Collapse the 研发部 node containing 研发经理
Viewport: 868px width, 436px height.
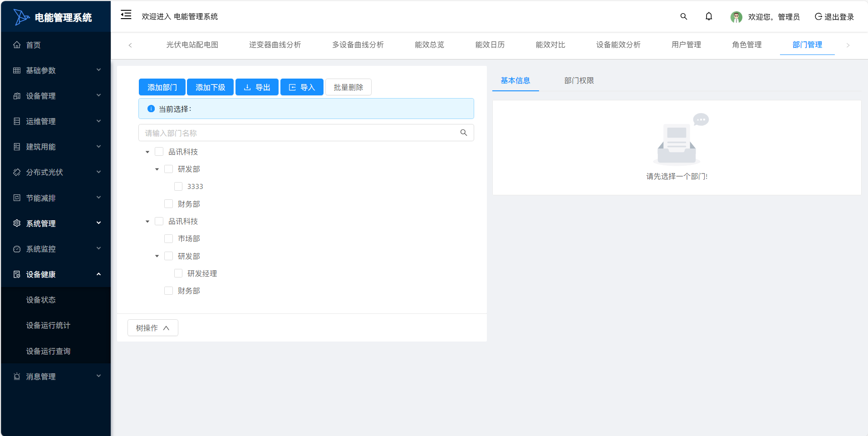pos(157,256)
